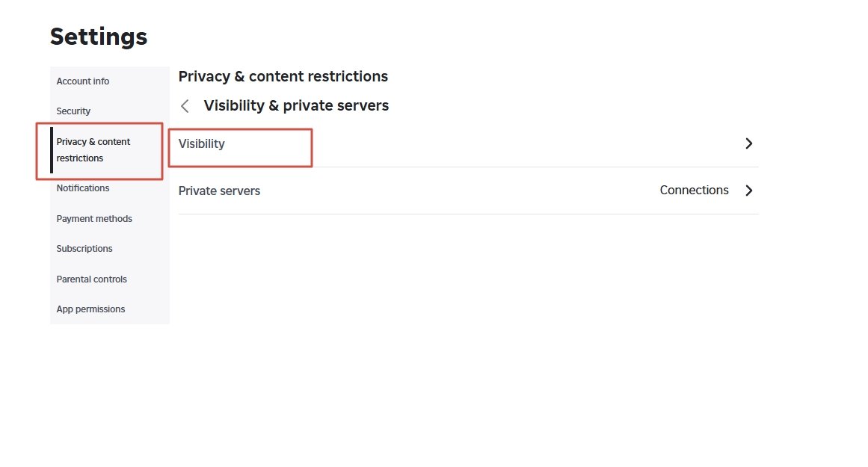Open Visibility using its right chevron
868x467 pixels.
748,144
